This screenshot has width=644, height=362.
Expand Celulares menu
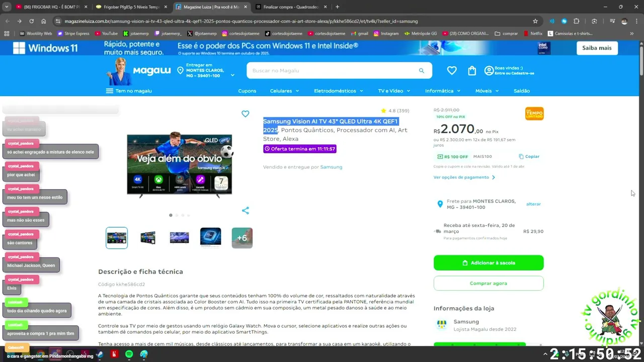coord(284,91)
